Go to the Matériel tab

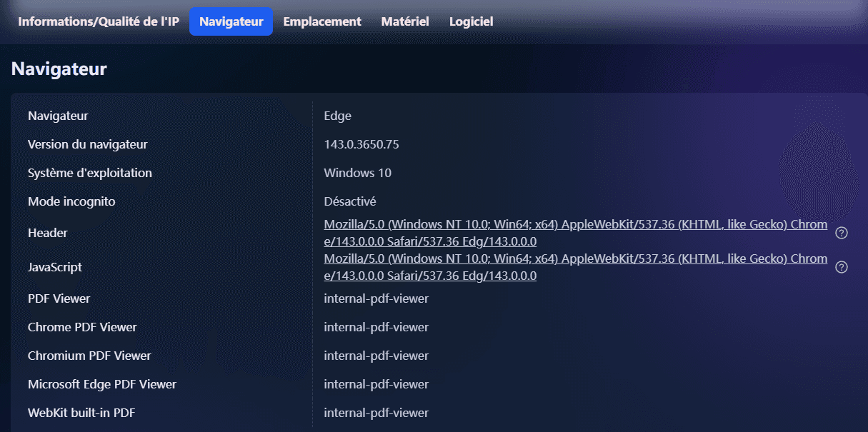pyautogui.click(x=405, y=21)
